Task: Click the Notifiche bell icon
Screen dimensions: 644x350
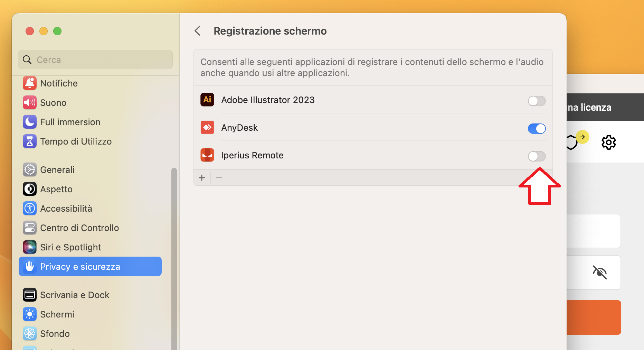Action: 30,83
